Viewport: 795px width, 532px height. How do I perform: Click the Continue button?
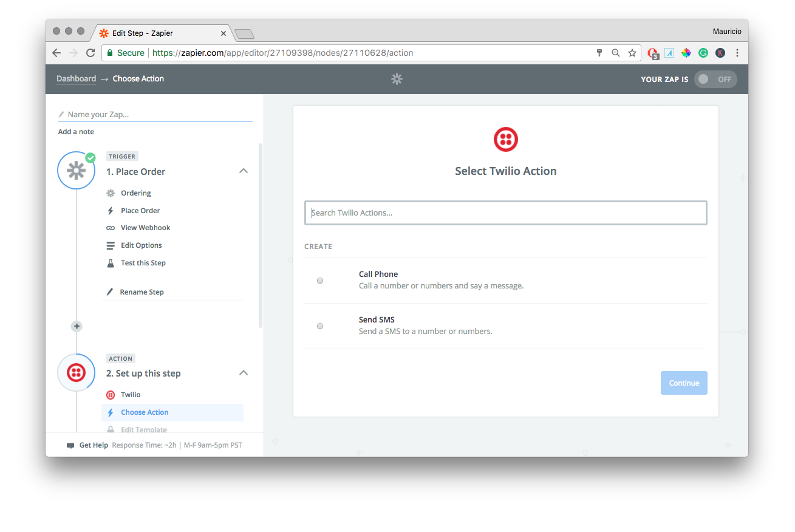coord(684,383)
